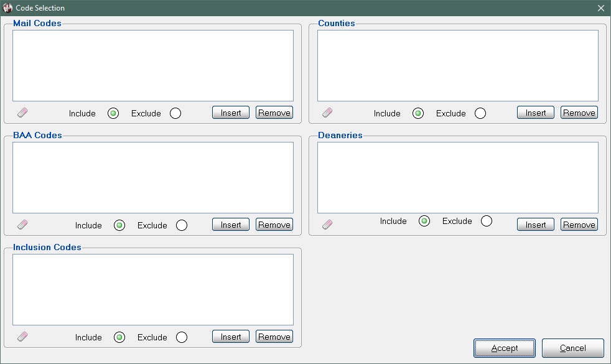Select Include for Counties

[417, 113]
